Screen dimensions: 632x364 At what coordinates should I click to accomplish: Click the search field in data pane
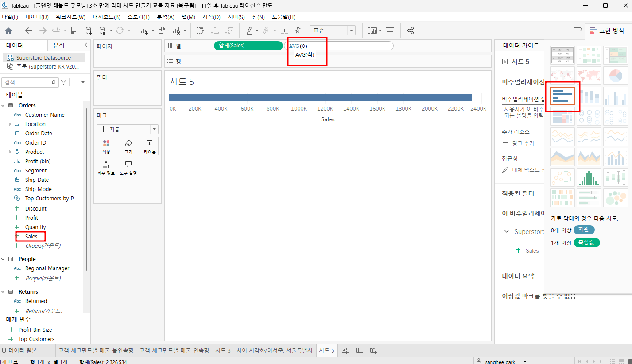30,82
